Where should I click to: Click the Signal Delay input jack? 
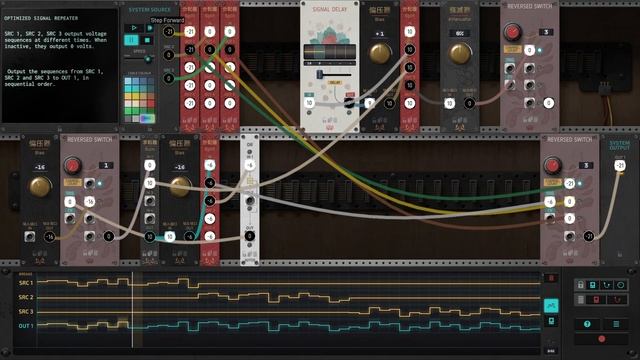309,103
